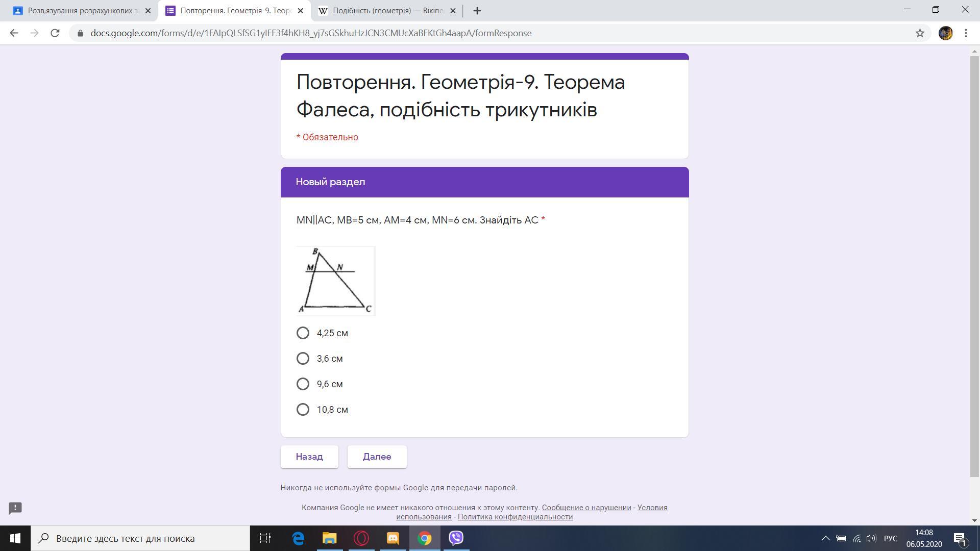Show hidden system tray icons chevron
The width and height of the screenshot is (980, 551).
coord(825,538)
